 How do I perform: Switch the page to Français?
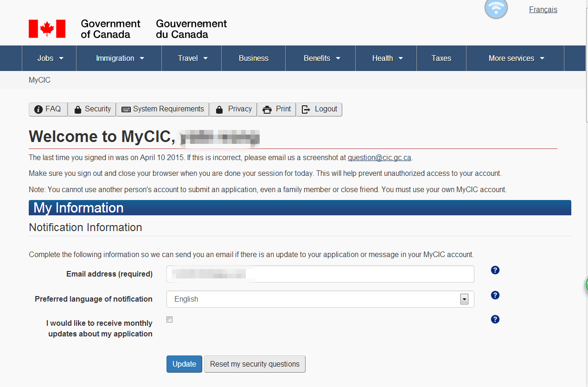tap(543, 9)
